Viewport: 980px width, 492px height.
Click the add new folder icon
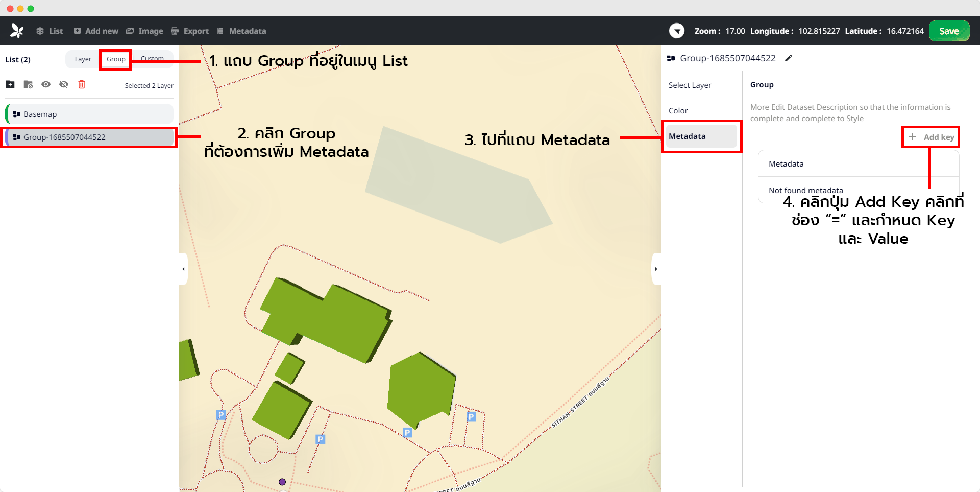point(10,84)
